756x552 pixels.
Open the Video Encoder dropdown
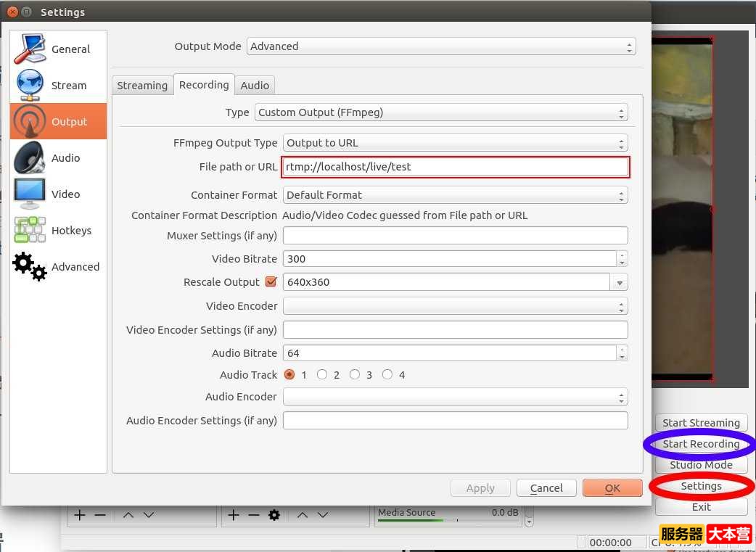coord(455,306)
